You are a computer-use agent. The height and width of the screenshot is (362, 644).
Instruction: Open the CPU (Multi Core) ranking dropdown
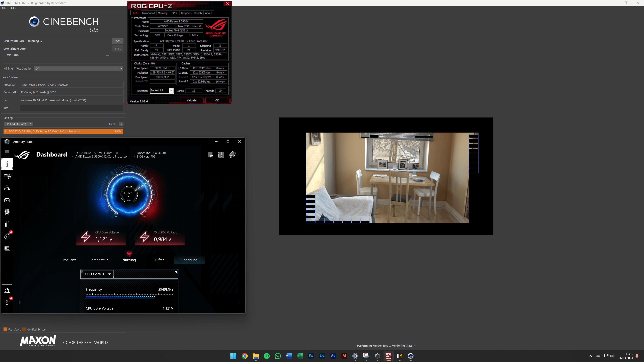[x=18, y=124]
